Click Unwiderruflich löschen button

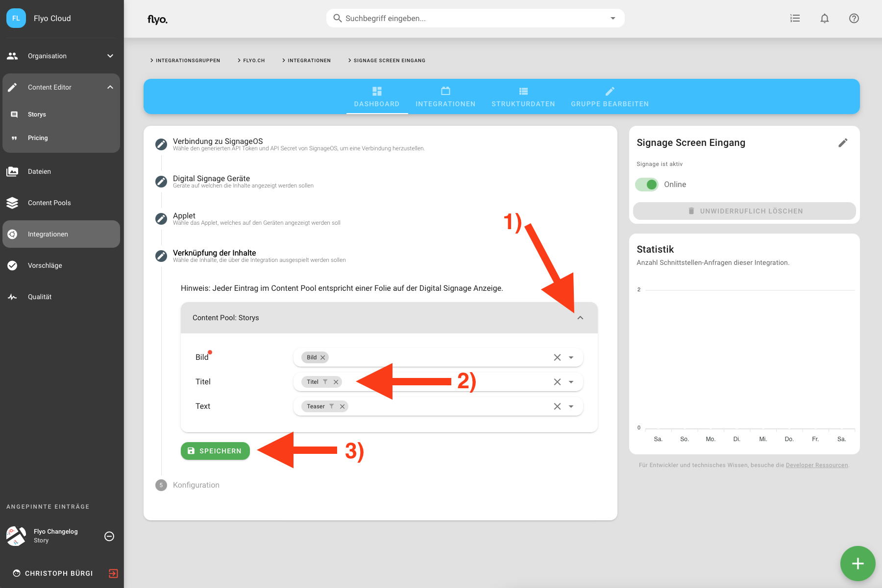click(x=744, y=211)
